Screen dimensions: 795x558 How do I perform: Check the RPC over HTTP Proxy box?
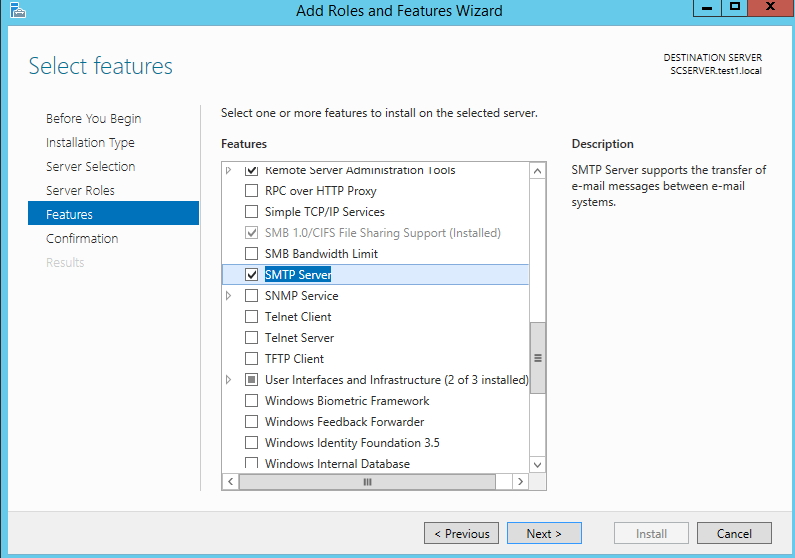tap(251, 191)
